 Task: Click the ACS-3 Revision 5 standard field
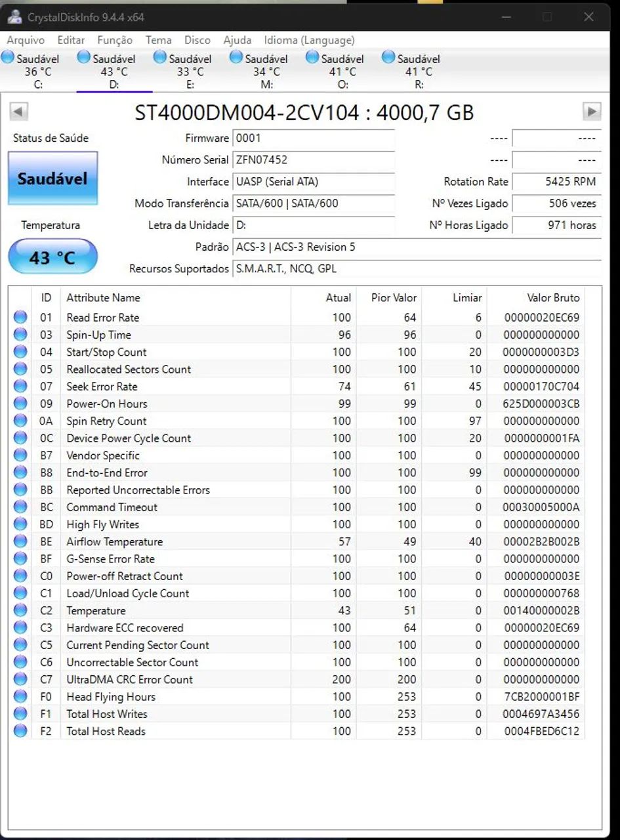(x=417, y=247)
